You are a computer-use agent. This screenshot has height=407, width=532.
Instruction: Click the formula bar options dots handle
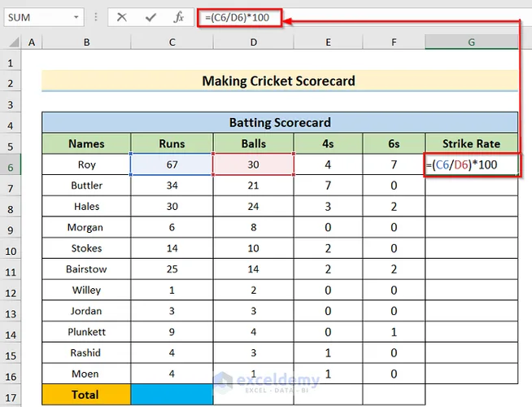(96, 17)
